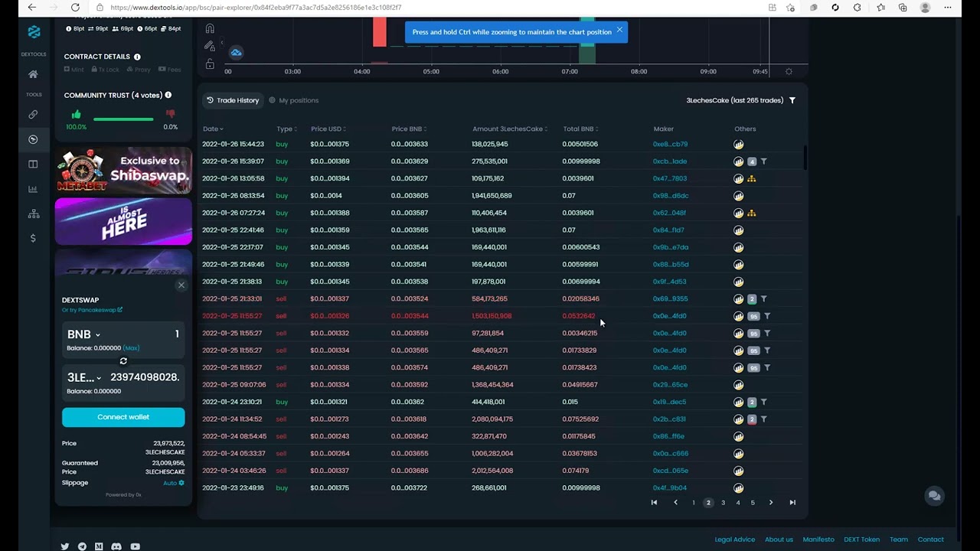Click the lock drawings pencil icon
The image size is (980, 551).
210,46
